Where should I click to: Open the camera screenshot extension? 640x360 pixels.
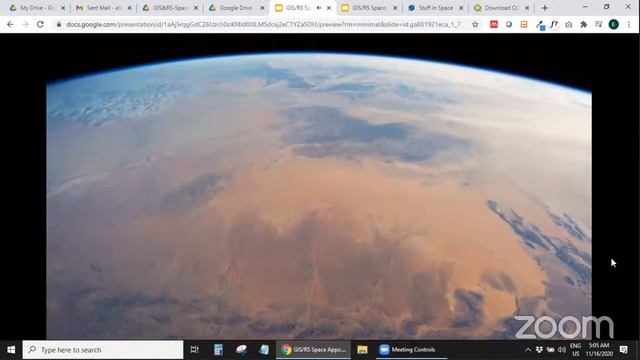point(569,24)
